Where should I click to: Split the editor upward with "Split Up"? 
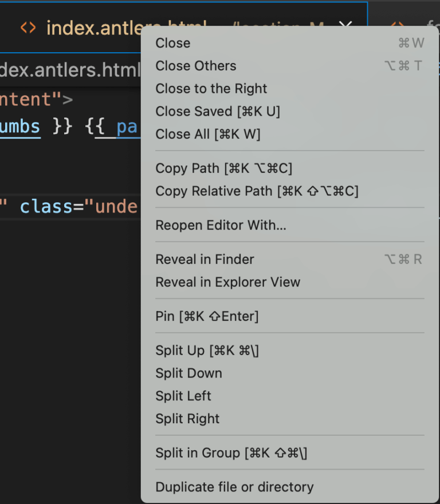(208, 350)
